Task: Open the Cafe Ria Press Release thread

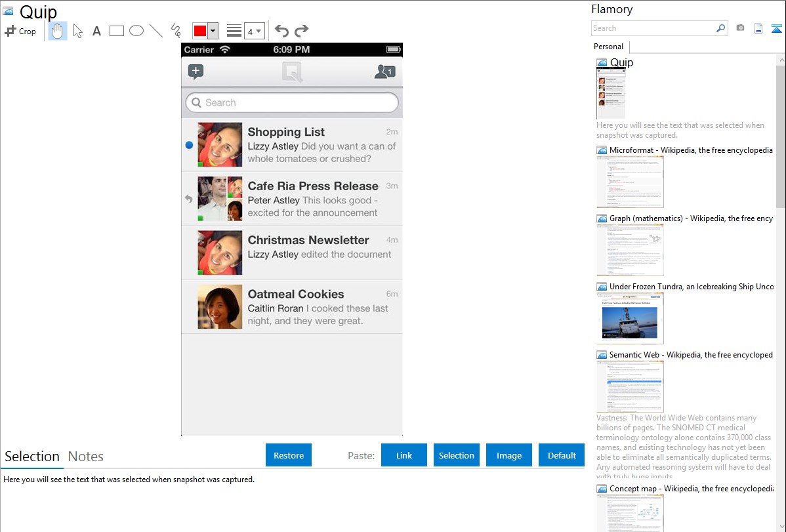Action: 292,199
